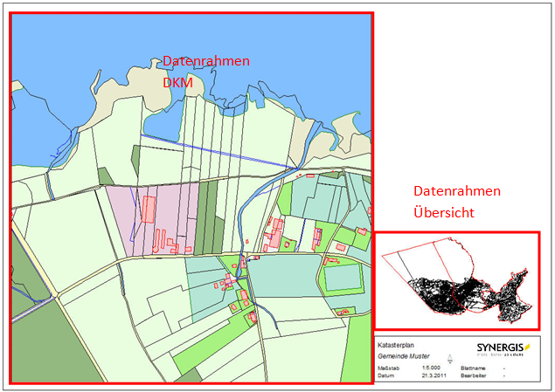Click the SYNERGIS logo
The width and height of the screenshot is (555, 392).
tap(503, 349)
